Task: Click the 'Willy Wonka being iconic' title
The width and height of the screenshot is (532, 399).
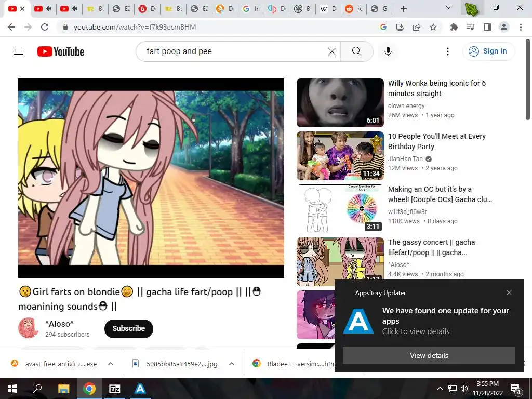Action: coord(436,88)
